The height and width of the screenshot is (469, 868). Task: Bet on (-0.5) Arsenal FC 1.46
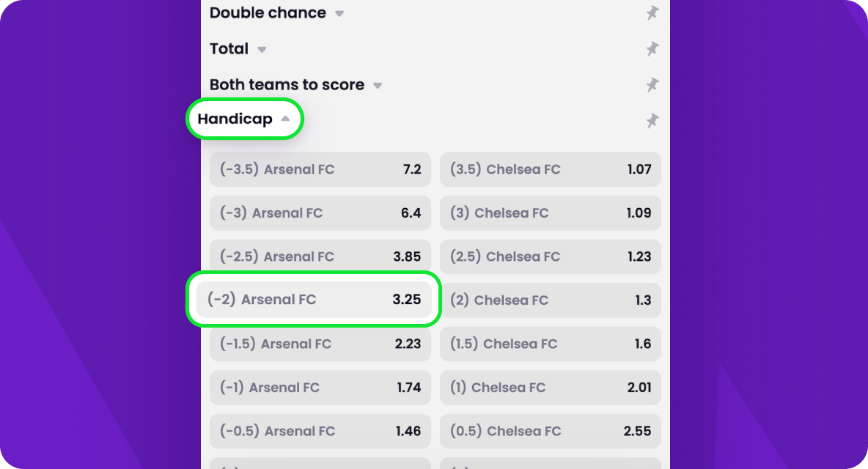point(320,431)
